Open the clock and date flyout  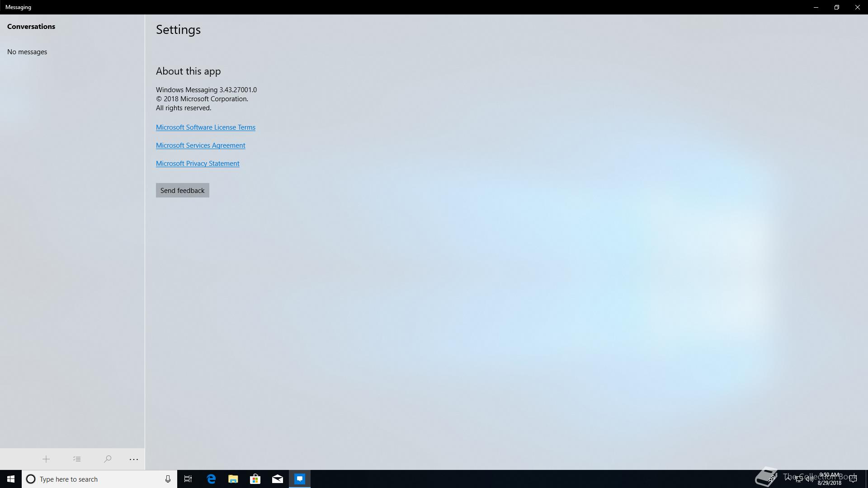point(830,479)
